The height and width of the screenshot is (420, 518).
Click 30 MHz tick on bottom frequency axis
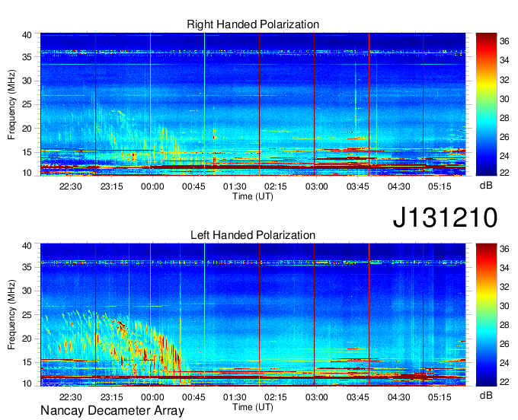[x=27, y=291]
